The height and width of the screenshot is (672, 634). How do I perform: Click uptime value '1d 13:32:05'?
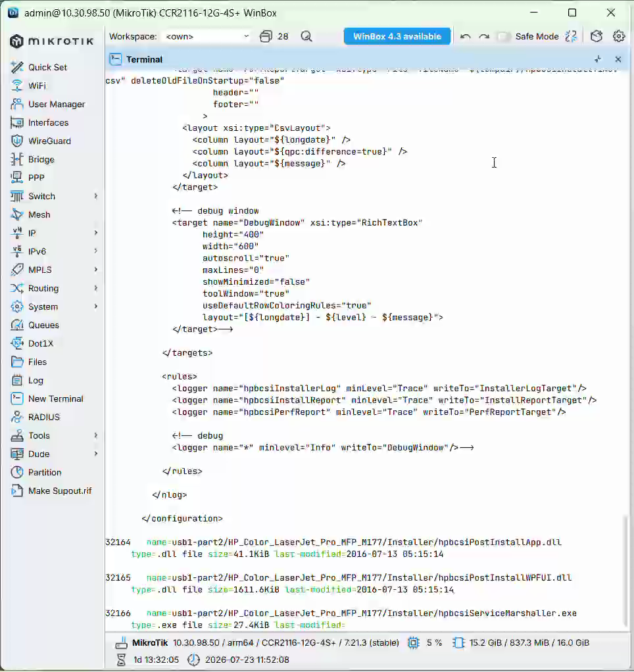pos(156,660)
